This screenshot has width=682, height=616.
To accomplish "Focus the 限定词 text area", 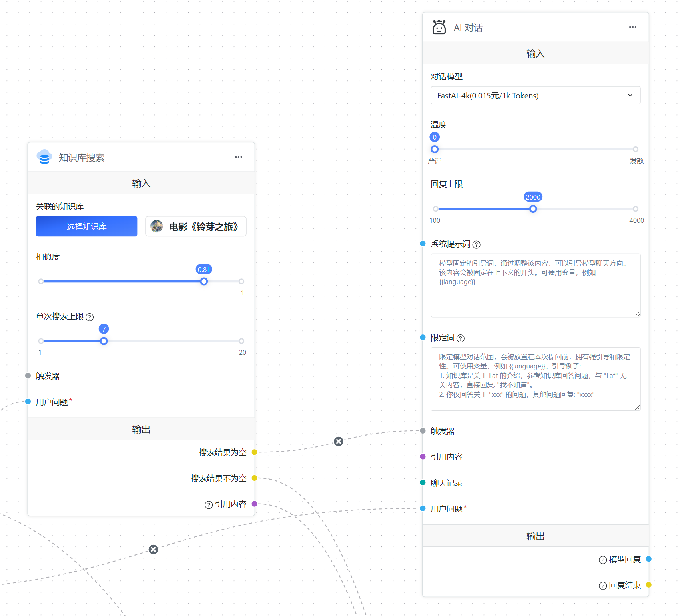I will [x=535, y=378].
